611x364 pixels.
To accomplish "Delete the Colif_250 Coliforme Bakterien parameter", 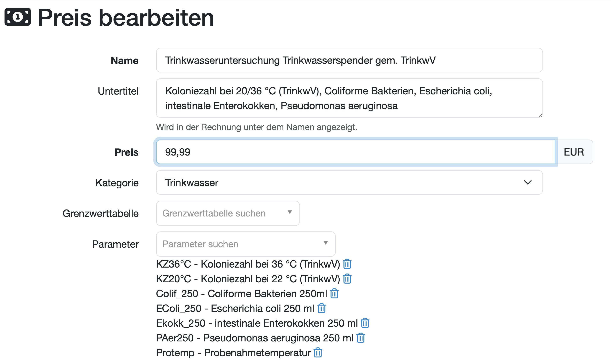I will (334, 294).
